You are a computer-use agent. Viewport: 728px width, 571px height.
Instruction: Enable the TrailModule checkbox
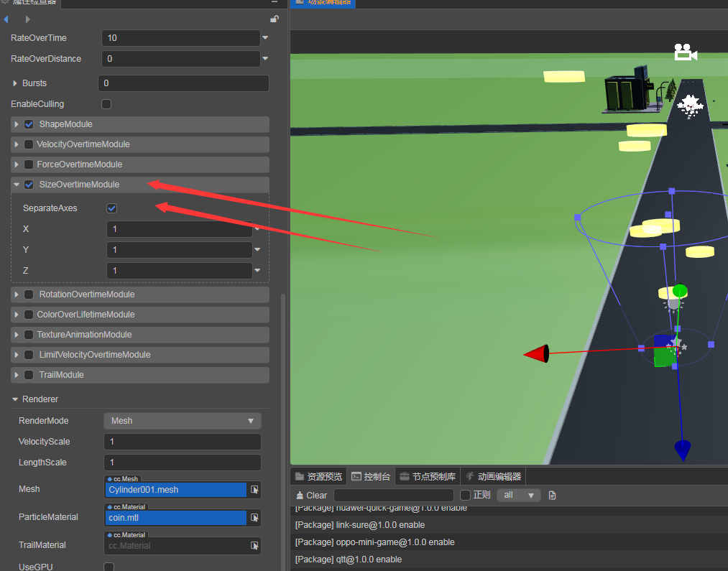(x=29, y=375)
